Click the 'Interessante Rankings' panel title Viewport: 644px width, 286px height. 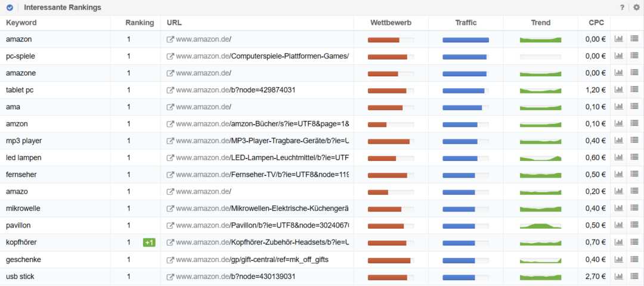coord(63,7)
